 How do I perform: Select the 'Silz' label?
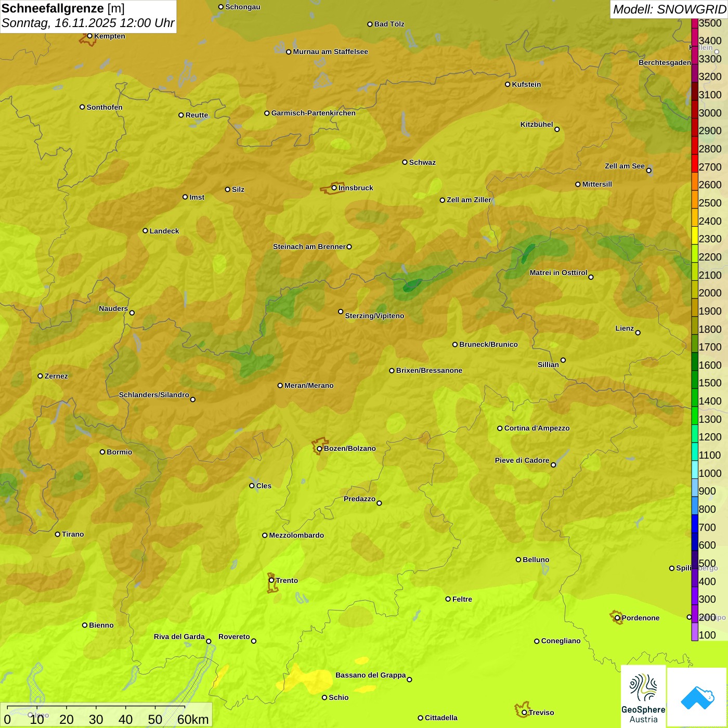tap(238, 189)
